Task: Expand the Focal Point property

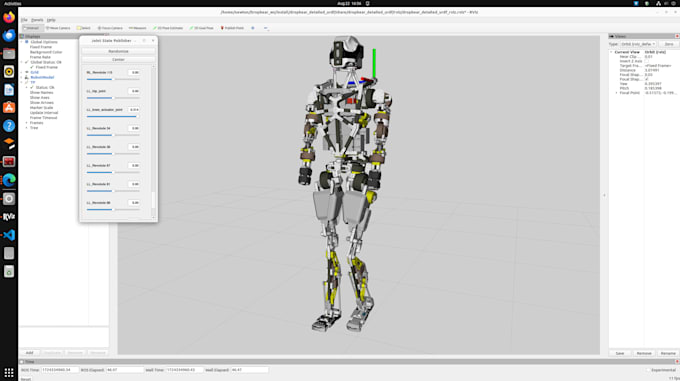Action: point(616,93)
